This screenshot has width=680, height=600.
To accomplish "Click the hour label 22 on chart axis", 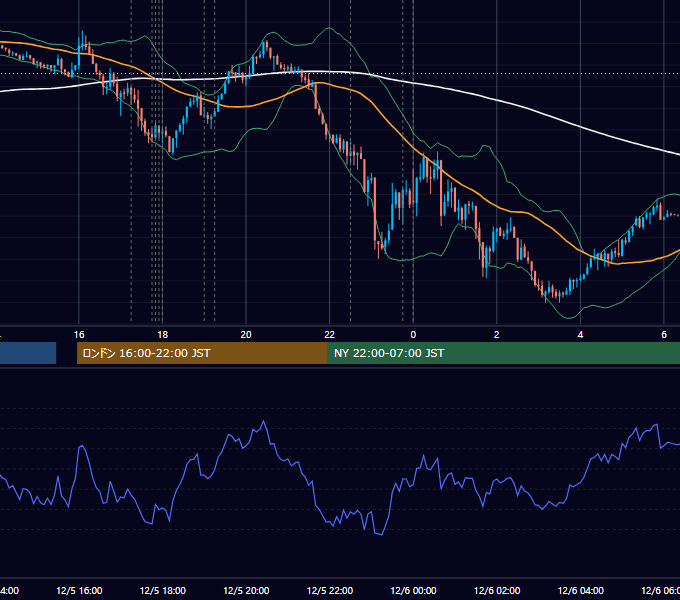I will point(330,335).
